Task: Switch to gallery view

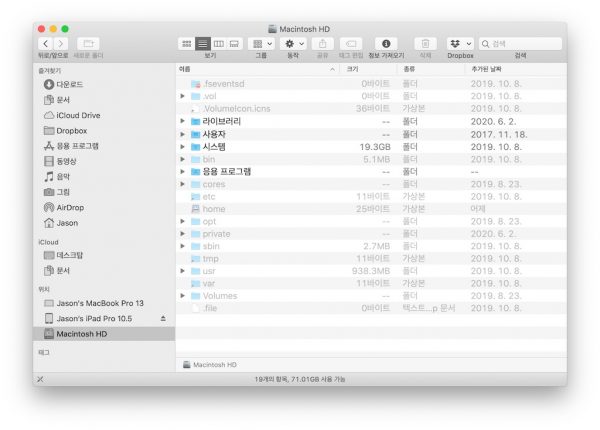Action: (234, 44)
